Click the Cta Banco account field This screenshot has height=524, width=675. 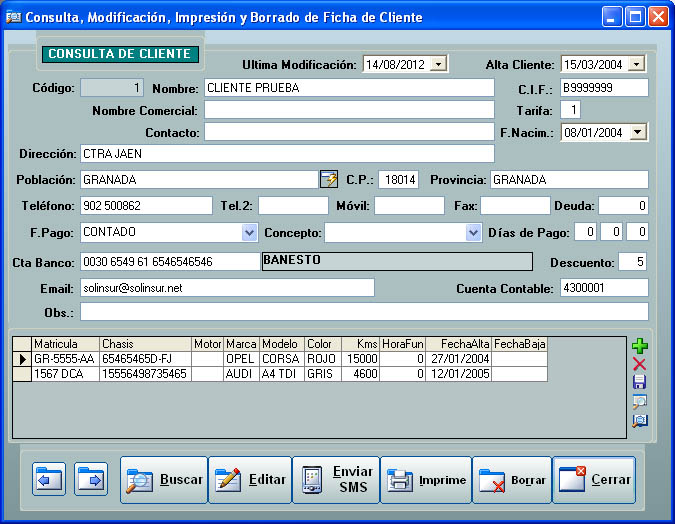coord(170,262)
